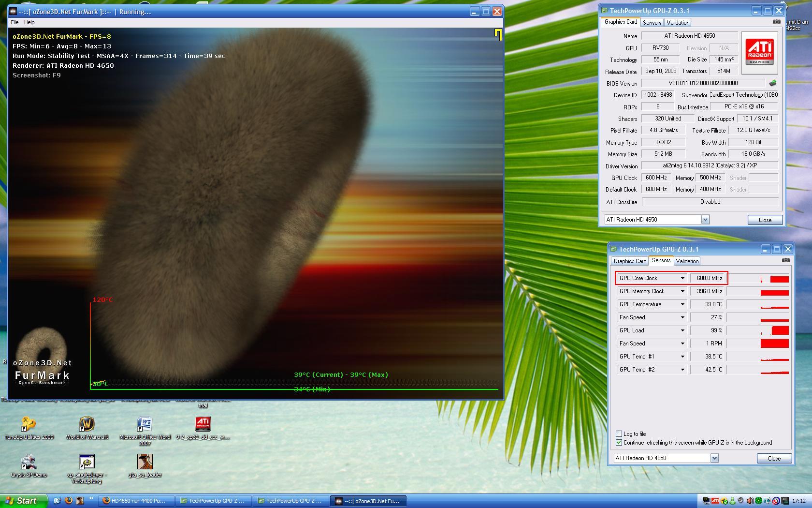812x508 pixels.
Task: Switch to the oZone3D.Net FurMark taskbar button
Action: coord(368,501)
